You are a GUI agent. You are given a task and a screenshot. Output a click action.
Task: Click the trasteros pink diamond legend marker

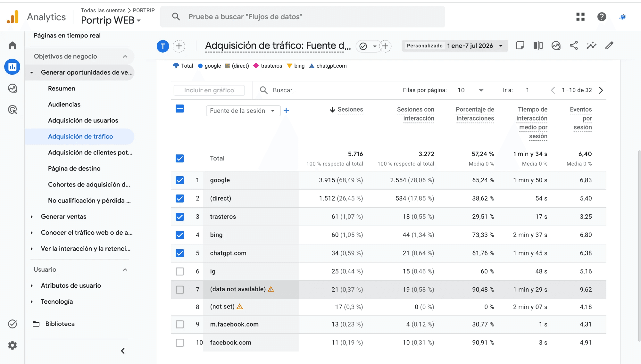click(256, 66)
